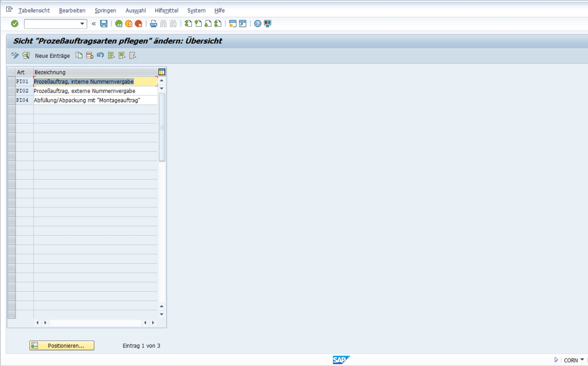This screenshot has height=366, width=588.
Task: Open Details with the magnifier icon
Action: tap(26, 55)
